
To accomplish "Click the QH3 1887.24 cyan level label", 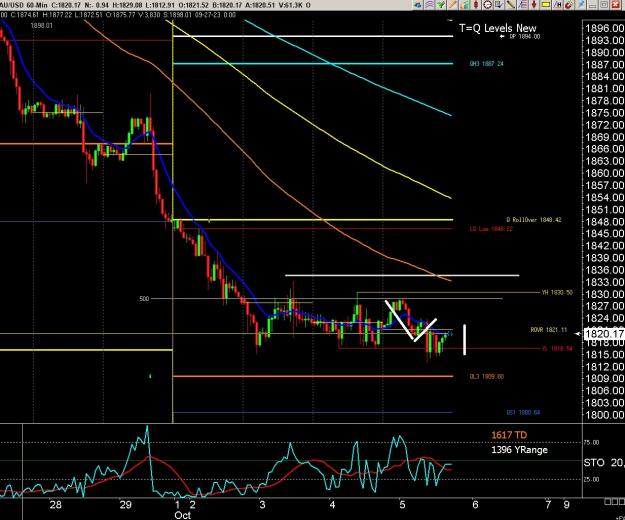I will 486,63.
